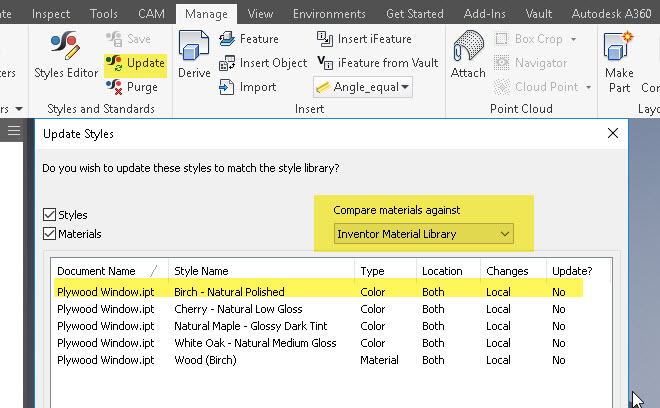The height and width of the screenshot is (408, 660).
Task: Select the Manage ribbon tab
Action: pyautogui.click(x=206, y=14)
